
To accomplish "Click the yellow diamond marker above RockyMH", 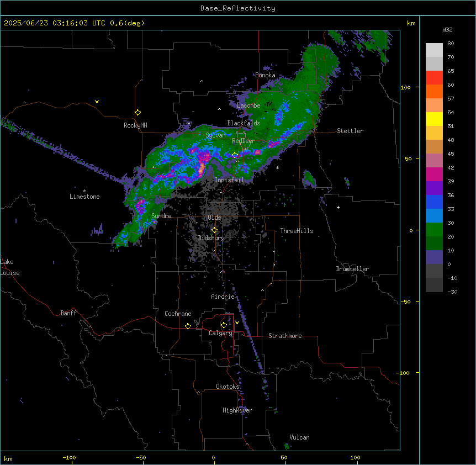I will point(138,113).
